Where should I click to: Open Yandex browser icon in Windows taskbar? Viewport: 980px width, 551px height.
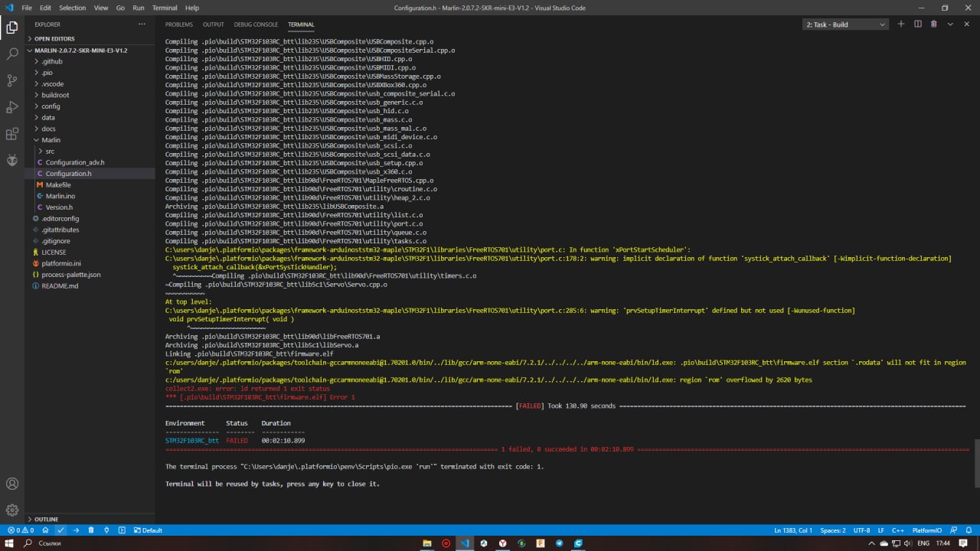pyautogui.click(x=503, y=543)
